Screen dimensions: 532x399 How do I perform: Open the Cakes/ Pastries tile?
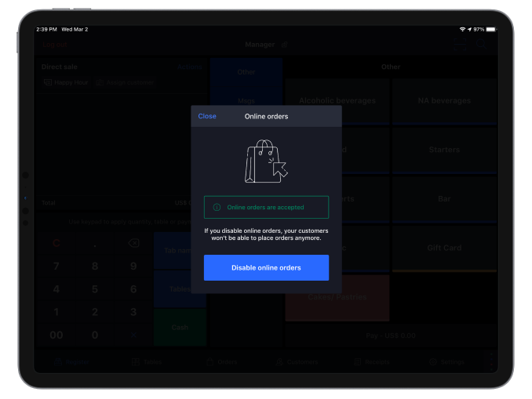pos(337,297)
